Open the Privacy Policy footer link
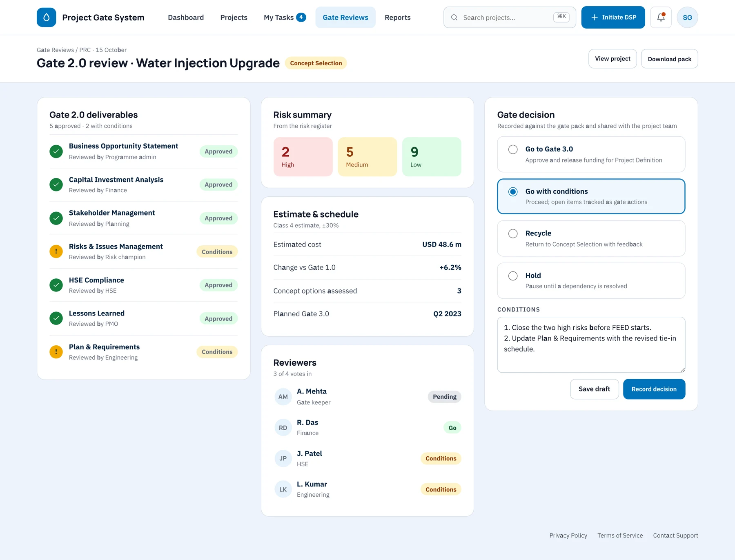Screen dimensions: 735x560 (568, 536)
